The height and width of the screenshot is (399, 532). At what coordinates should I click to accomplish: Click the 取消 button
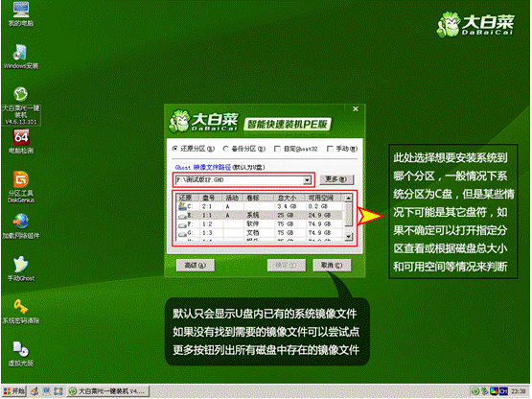[x=332, y=266]
